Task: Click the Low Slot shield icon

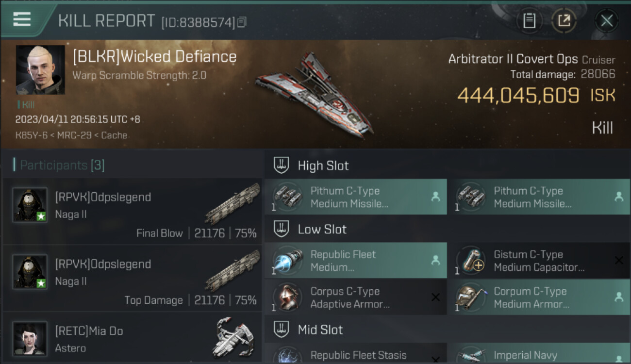Action: tap(282, 229)
